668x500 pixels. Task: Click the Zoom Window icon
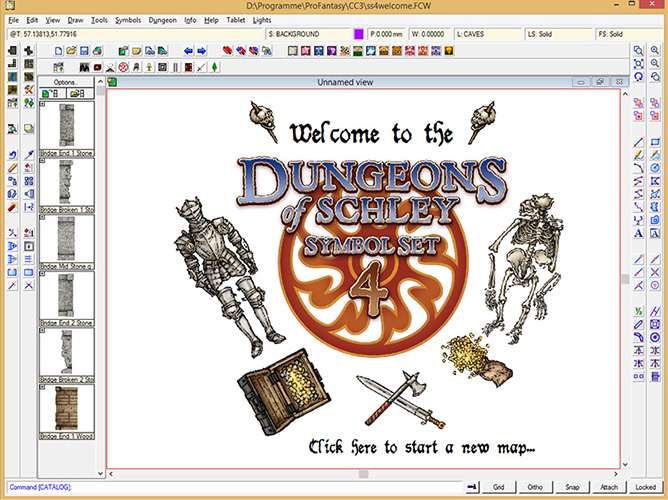coord(638,50)
